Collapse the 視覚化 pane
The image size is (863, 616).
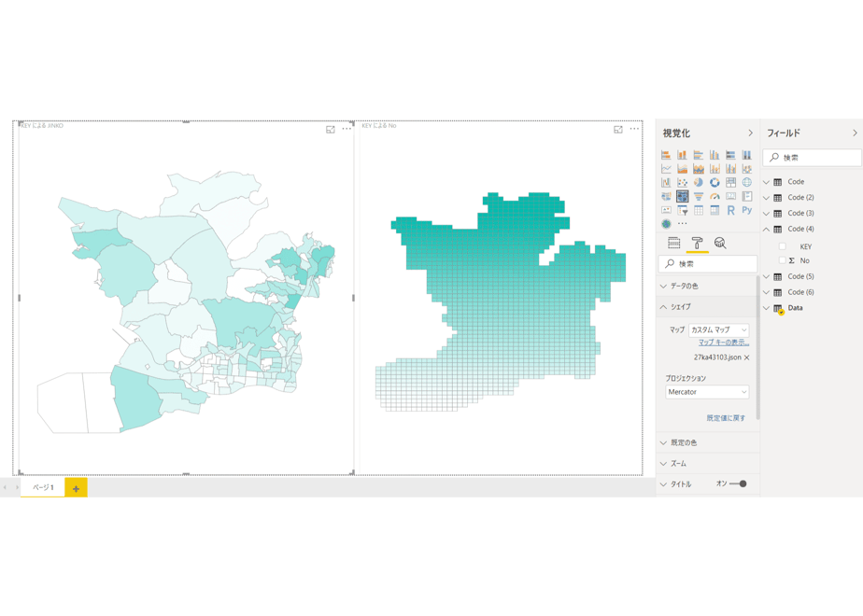(750, 133)
